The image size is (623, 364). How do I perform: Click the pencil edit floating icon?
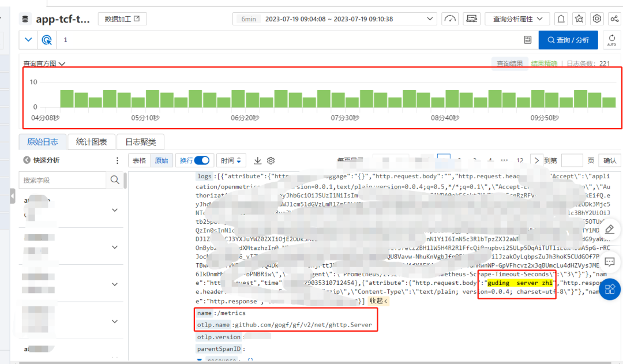(x=610, y=229)
